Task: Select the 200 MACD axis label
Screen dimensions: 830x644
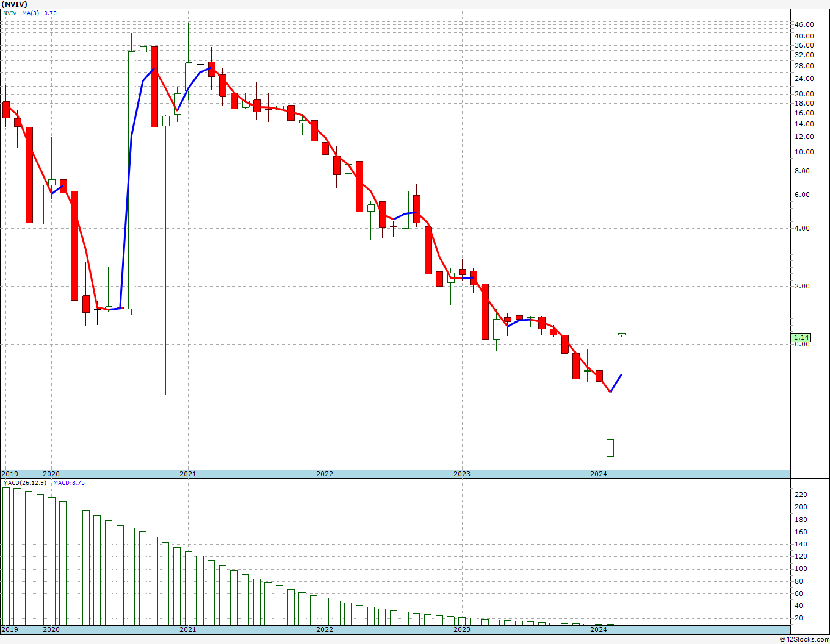Action: point(801,507)
